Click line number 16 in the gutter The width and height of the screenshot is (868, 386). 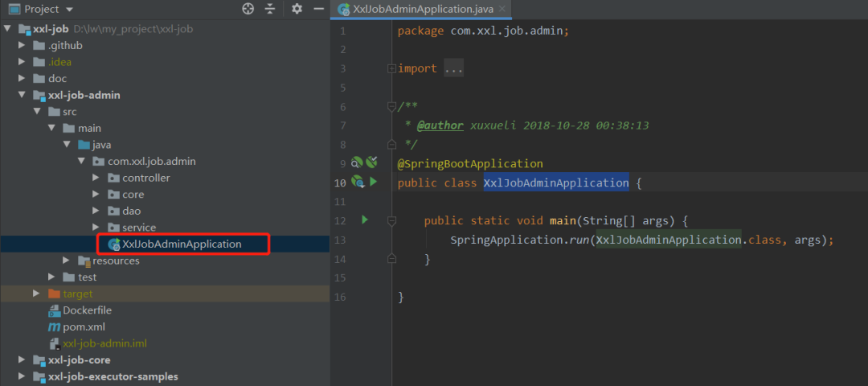(339, 297)
